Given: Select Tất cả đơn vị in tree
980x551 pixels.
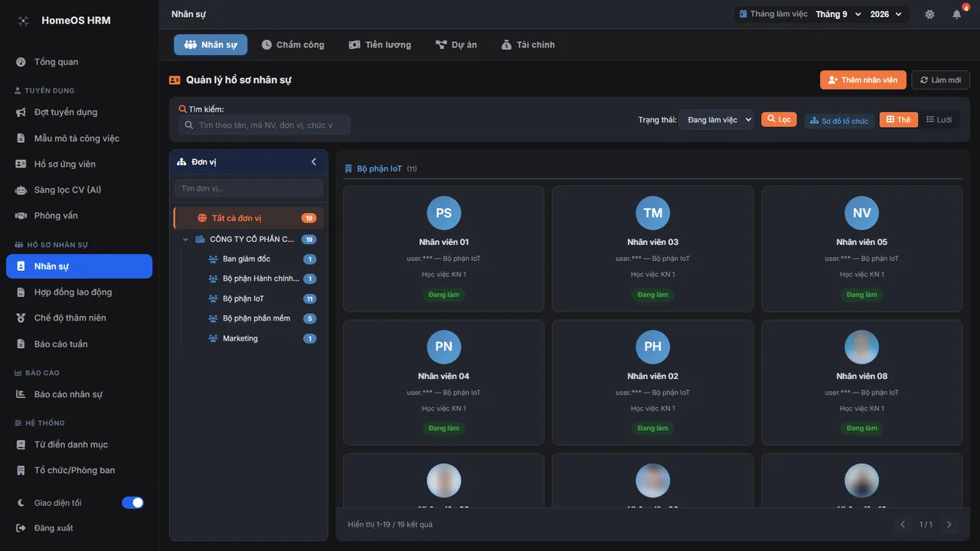Looking at the screenshot, I should tap(249, 218).
